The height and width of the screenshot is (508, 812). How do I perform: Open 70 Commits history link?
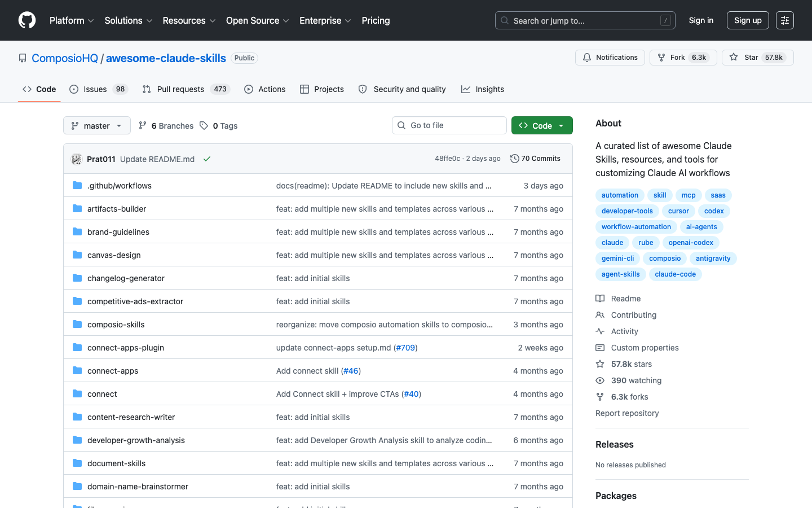coord(535,159)
